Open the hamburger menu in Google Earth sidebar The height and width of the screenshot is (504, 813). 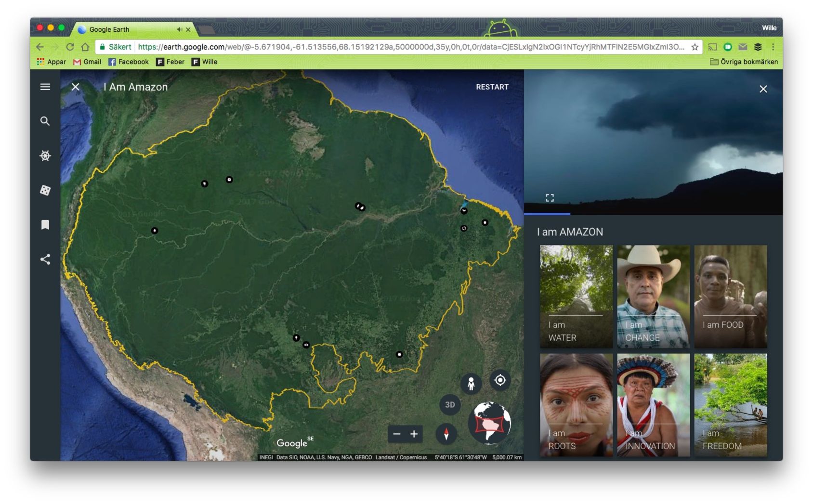tap(45, 87)
